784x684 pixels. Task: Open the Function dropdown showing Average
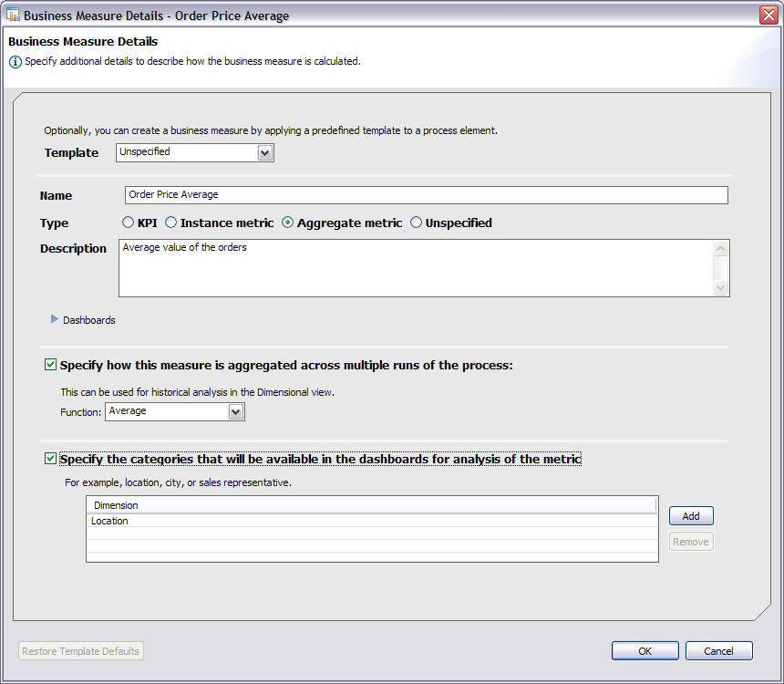[236, 412]
